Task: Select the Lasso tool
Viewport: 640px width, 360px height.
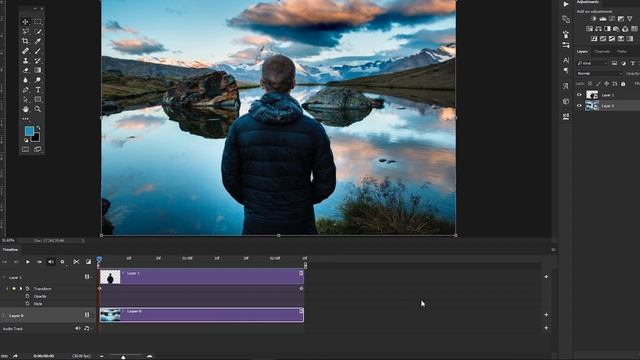Action: [x=25, y=31]
